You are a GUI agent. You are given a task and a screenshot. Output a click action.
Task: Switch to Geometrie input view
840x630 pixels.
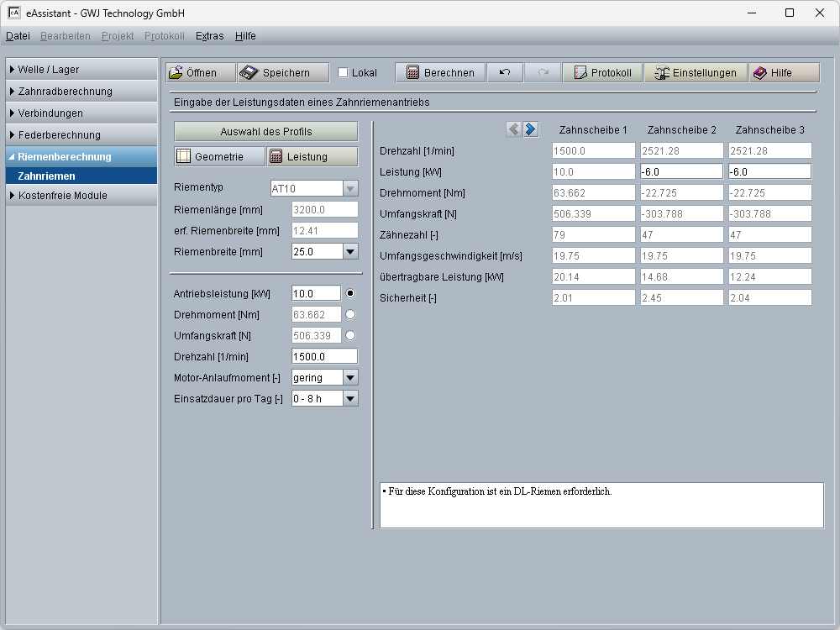[x=218, y=157]
